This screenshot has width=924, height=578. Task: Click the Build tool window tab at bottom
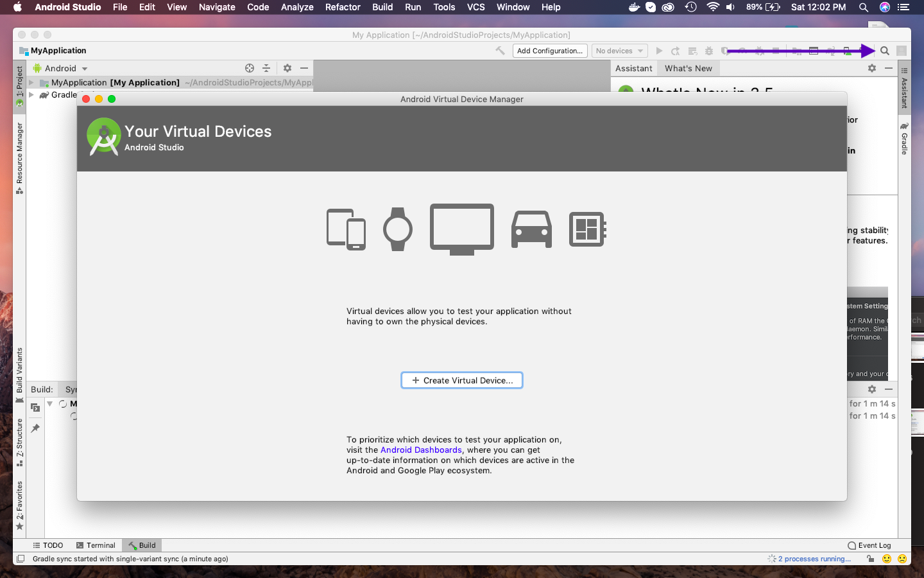click(142, 545)
